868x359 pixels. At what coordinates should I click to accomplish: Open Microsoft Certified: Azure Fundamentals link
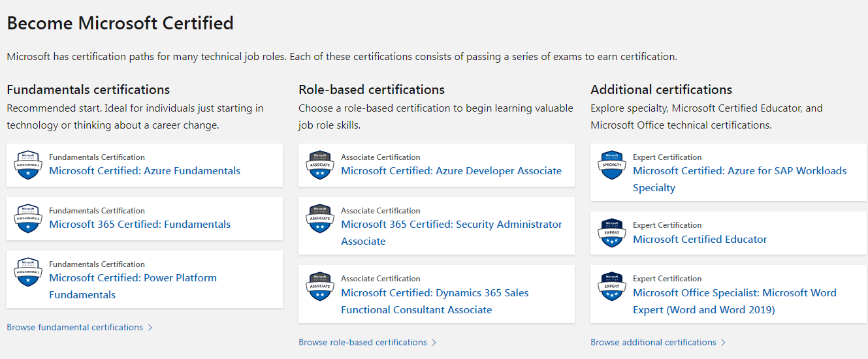coord(144,171)
